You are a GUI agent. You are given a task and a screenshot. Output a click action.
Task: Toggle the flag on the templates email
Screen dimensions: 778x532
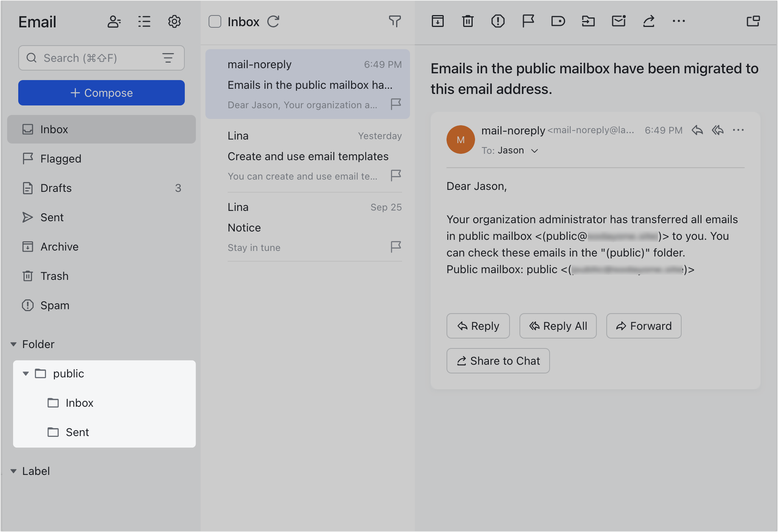[x=395, y=176]
